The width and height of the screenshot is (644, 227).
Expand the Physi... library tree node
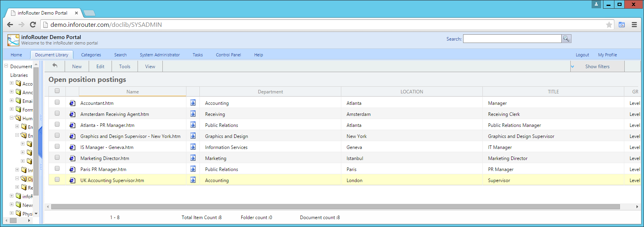[x=12, y=213]
